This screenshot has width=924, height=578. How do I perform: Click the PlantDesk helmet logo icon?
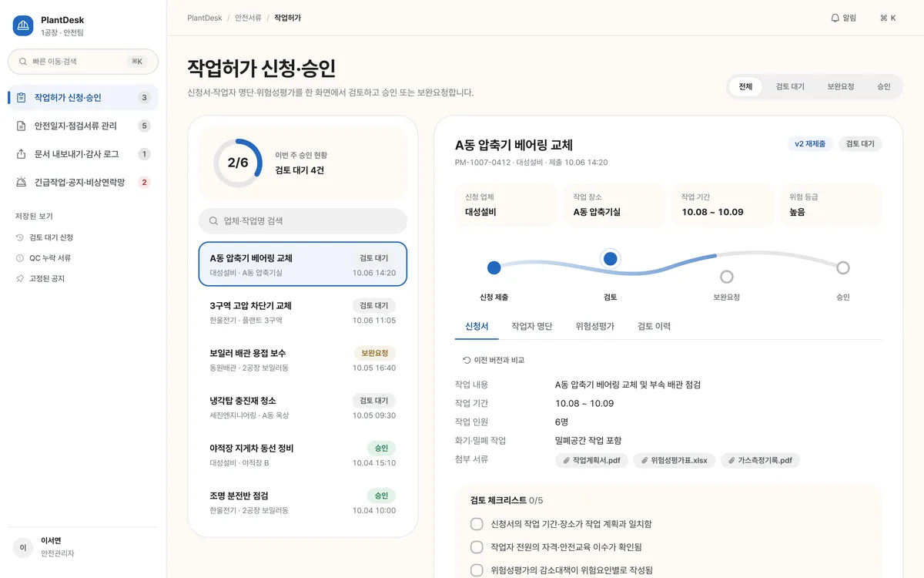pos(23,26)
